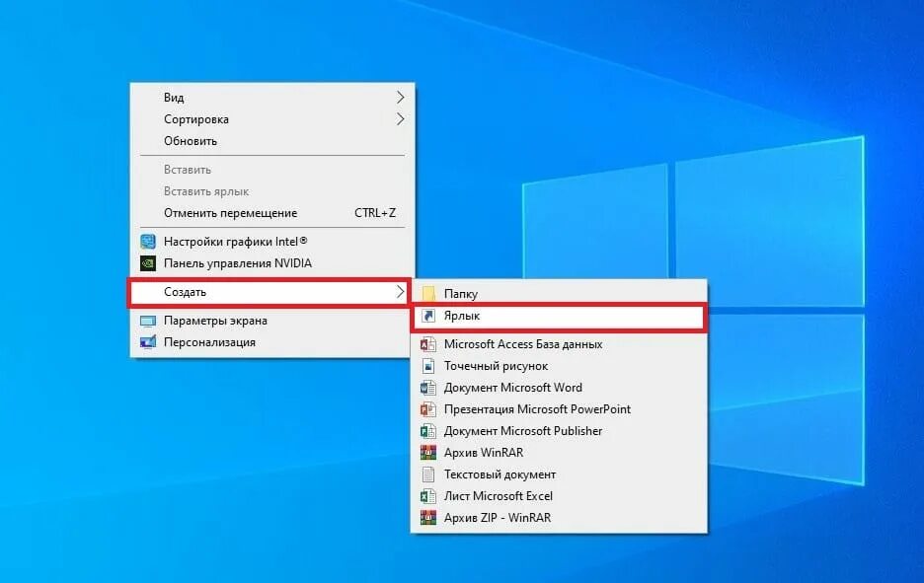The image size is (924, 583).
Task: Click the text document icon
Action: point(428,474)
